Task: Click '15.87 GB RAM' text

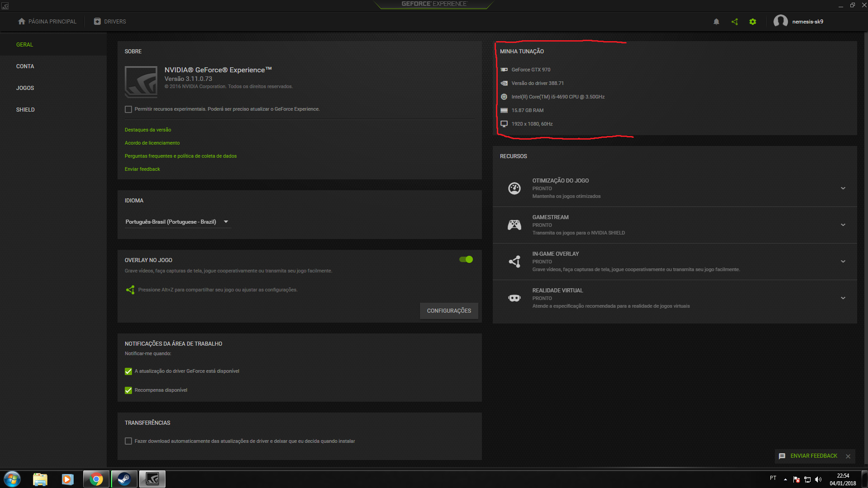Action: tap(528, 110)
